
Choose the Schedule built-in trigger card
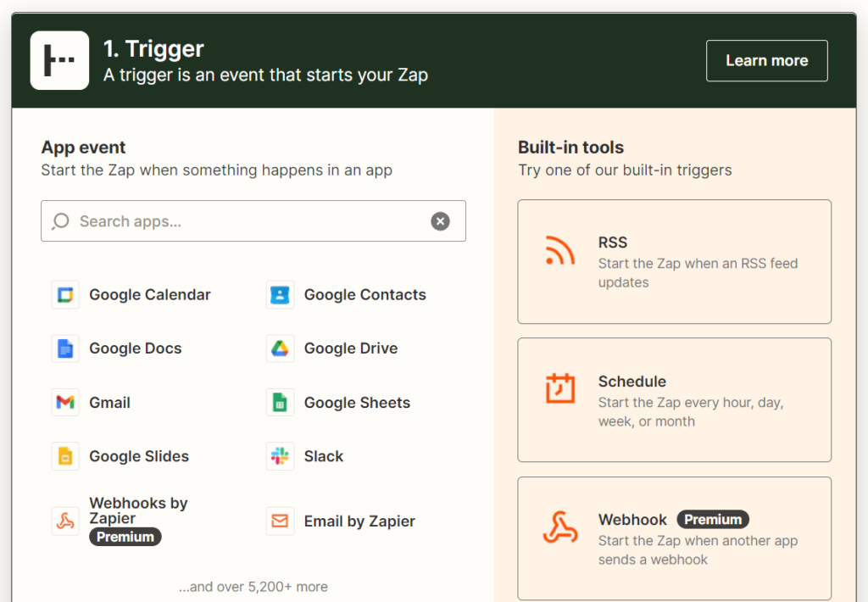coord(674,400)
